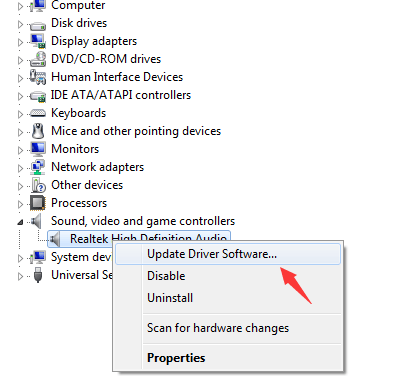
Task: Click the Display adapters monitor icon
Action: 38,41
